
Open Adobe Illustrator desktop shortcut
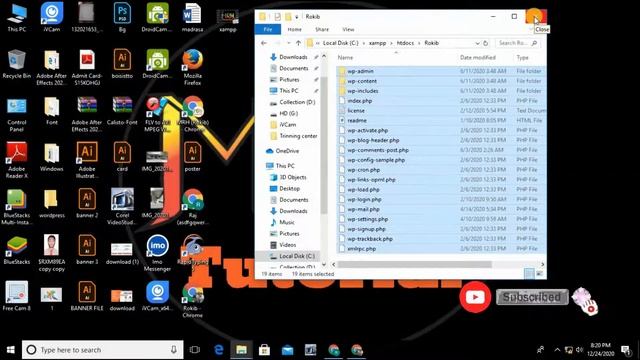tap(87, 160)
